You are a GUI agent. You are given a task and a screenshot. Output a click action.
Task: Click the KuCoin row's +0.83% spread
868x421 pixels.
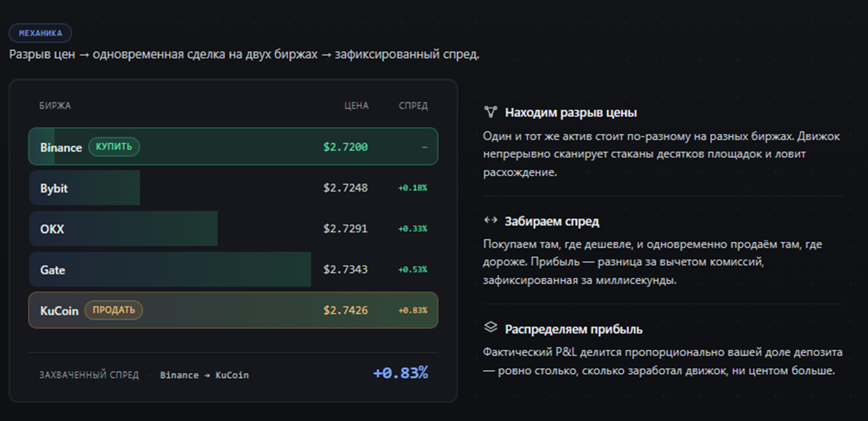click(x=413, y=310)
